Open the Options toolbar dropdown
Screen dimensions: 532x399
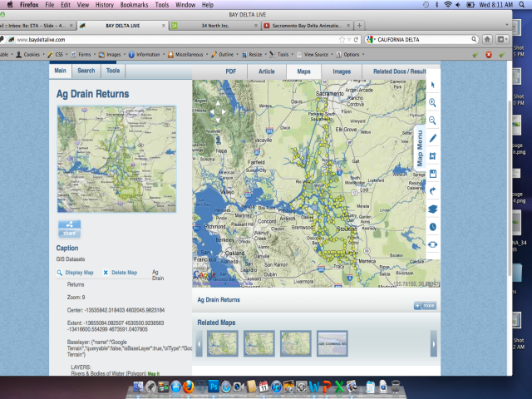350,54
